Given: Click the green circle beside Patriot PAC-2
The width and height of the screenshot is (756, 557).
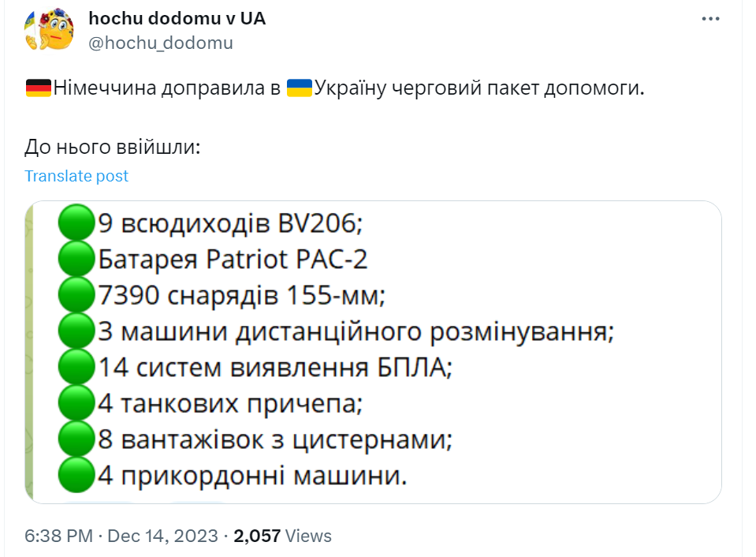Looking at the screenshot, I should click(x=76, y=260).
